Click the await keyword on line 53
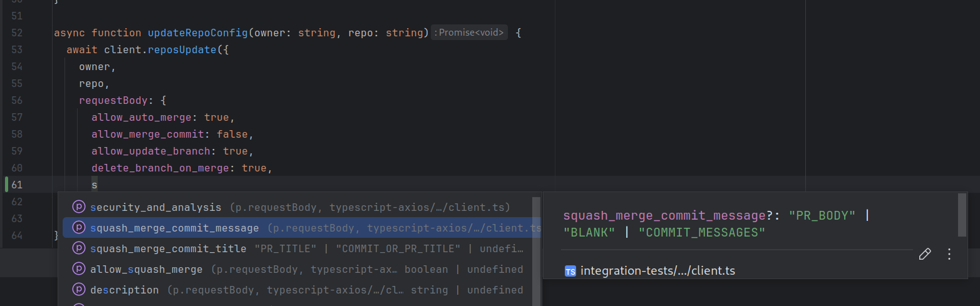 click(82, 49)
